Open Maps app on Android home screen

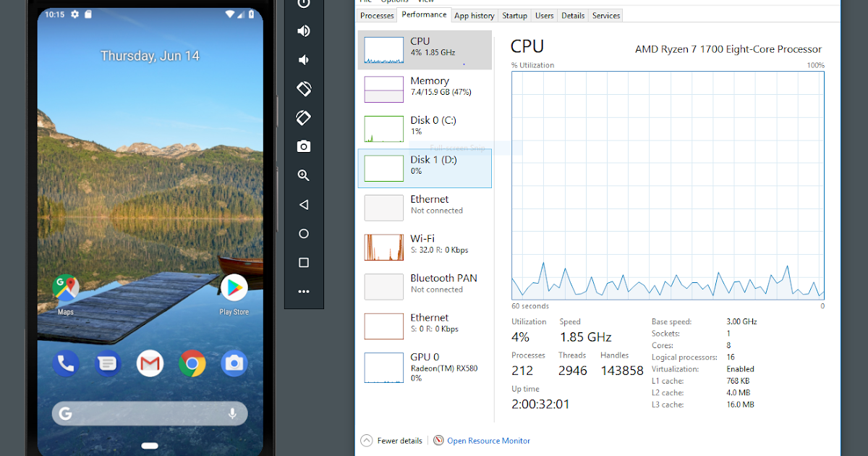coord(66,288)
